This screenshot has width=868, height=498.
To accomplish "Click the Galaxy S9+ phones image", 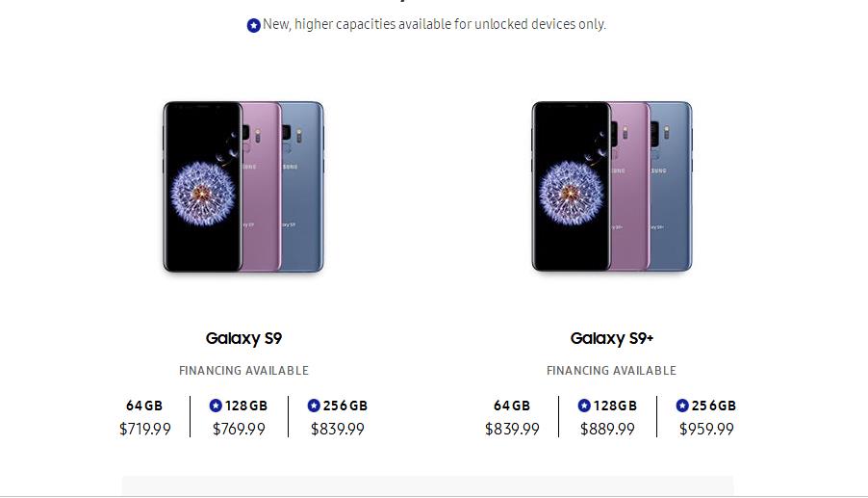I will (x=612, y=187).
